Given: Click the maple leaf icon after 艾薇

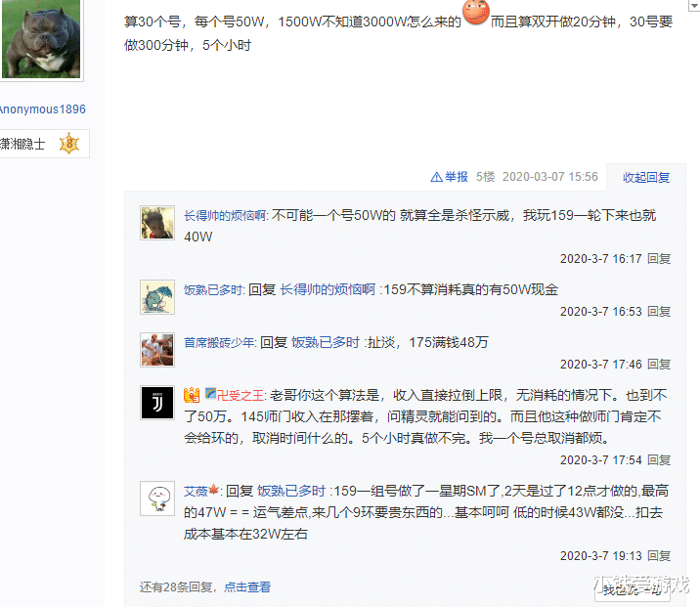Looking at the screenshot, I should coord(213,490).
